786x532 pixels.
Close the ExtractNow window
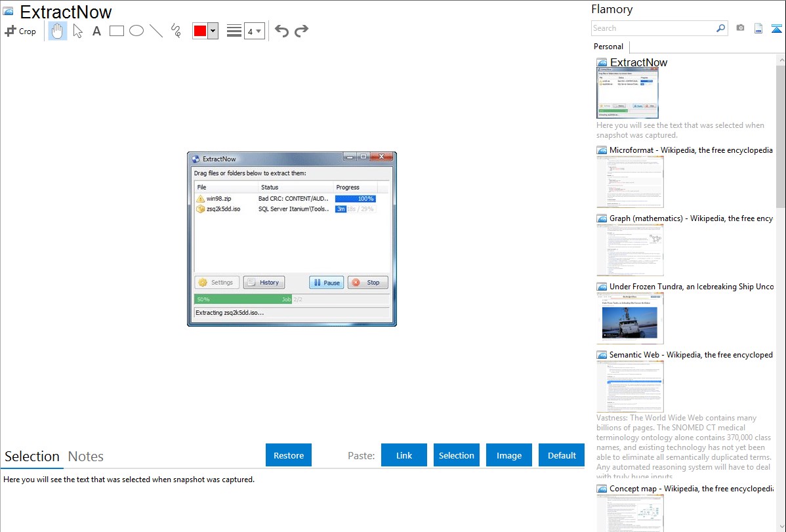pyautogui.click(x=381, y=157)
